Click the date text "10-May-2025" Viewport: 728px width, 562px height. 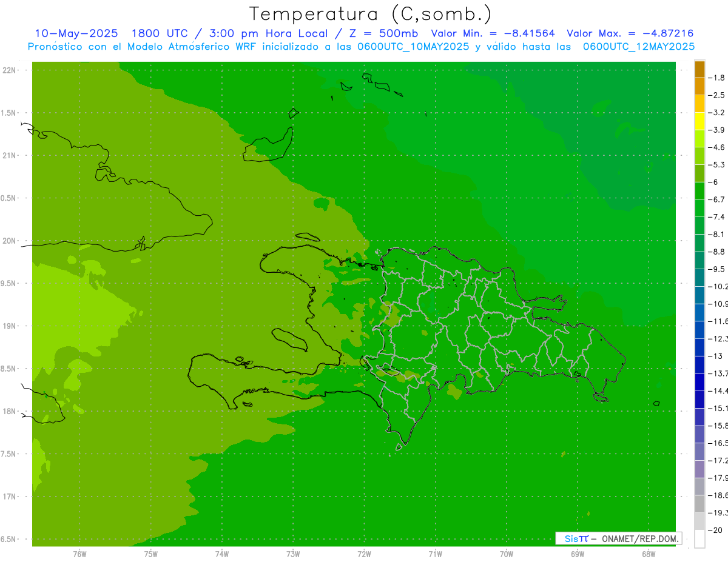77,33
